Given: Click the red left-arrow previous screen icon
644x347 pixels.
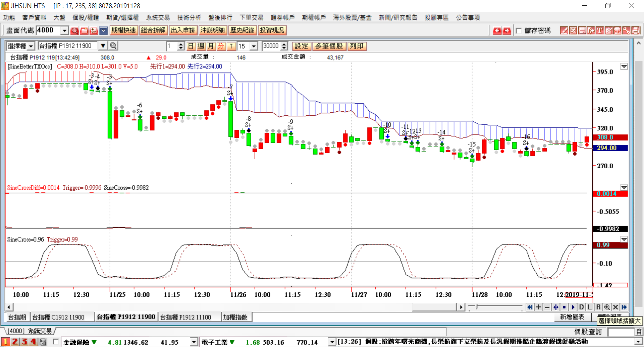Looking at the screenshot, I should (497, 31).
